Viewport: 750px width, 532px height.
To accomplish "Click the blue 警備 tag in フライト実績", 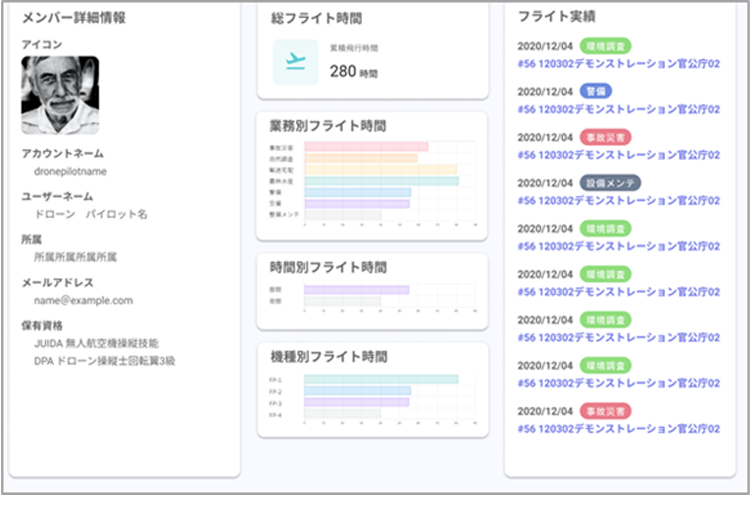I will [x=596, y=91].
